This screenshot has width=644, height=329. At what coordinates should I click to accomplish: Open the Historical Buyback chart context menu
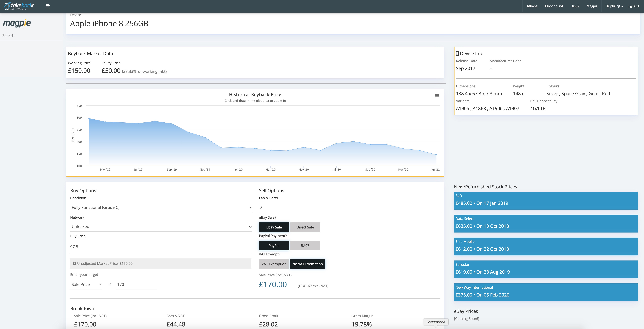(437, 96)
